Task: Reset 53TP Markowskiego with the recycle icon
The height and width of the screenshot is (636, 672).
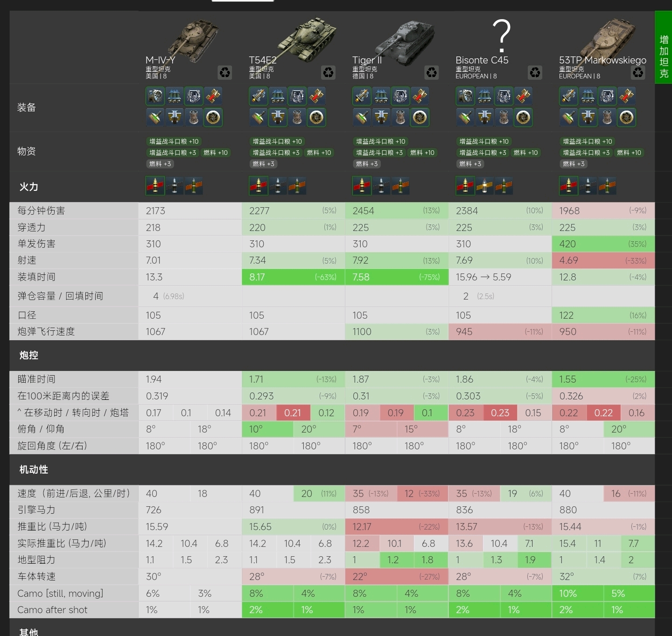Action: pyautogui.click(x=638, y=72)
